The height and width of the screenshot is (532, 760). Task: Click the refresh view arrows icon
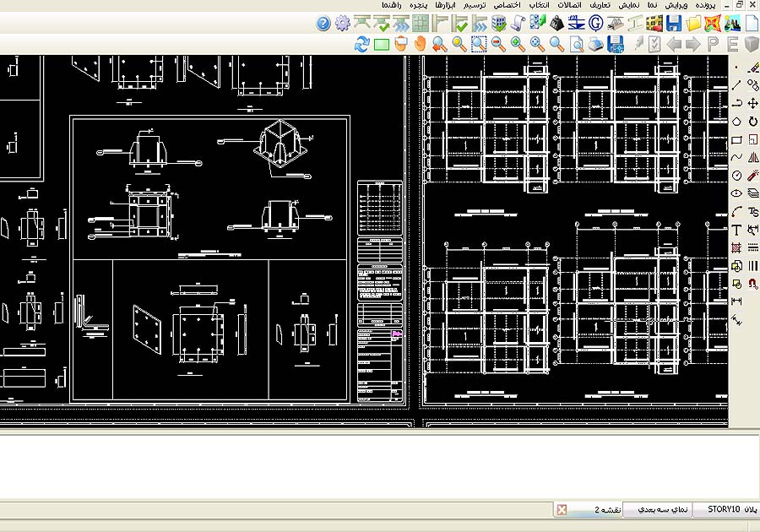click(x=362, y=44)
